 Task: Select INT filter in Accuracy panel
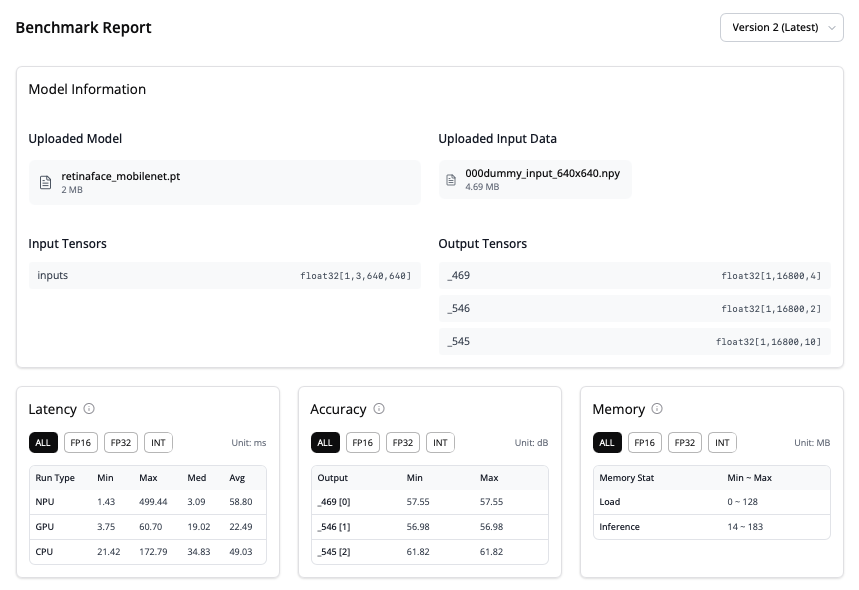pyautogui.click(x=440, y=443)
